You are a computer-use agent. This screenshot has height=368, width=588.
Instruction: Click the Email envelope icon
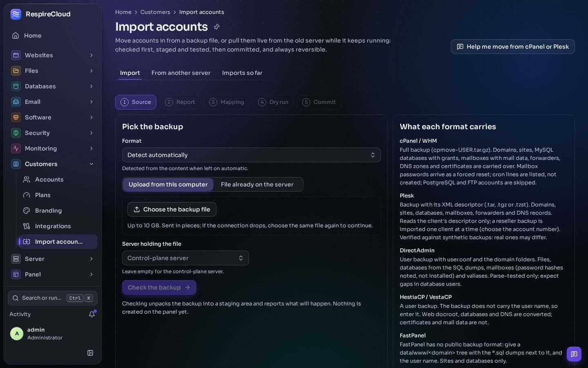[x=16, y=102]
